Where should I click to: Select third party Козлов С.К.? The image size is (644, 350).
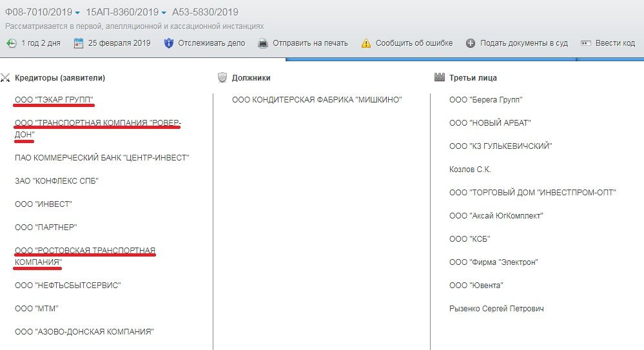470,170
